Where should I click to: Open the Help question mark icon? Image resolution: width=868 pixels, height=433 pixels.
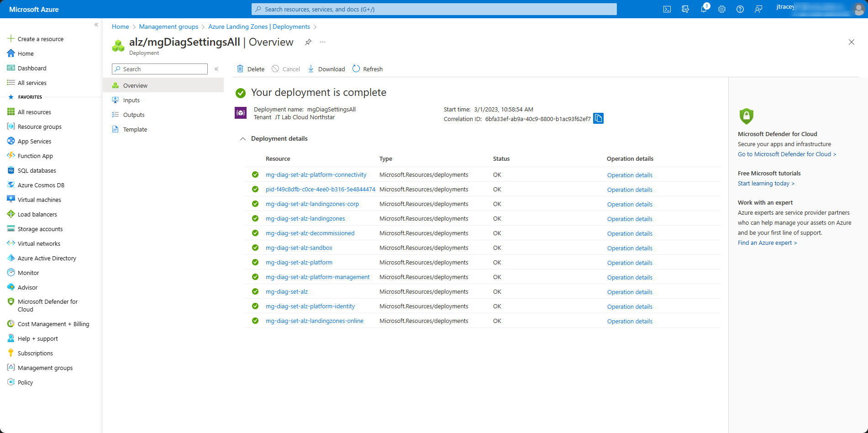740,9
